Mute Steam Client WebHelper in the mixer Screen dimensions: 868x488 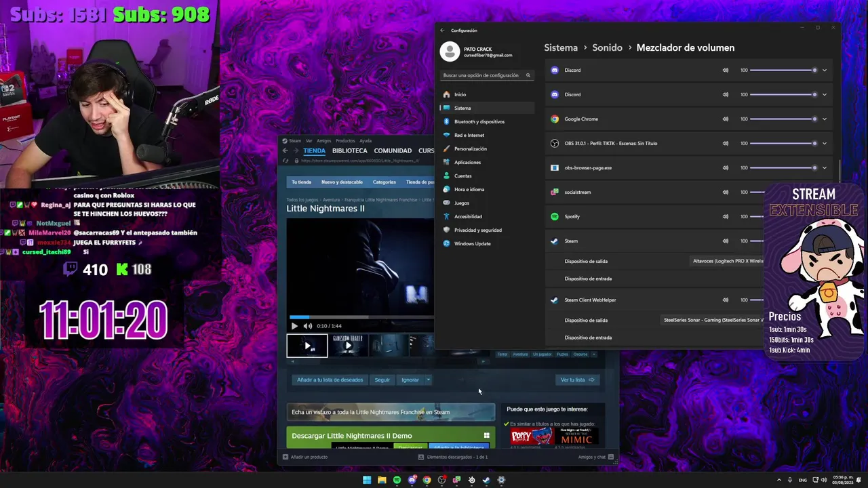[x=725, y=300]
